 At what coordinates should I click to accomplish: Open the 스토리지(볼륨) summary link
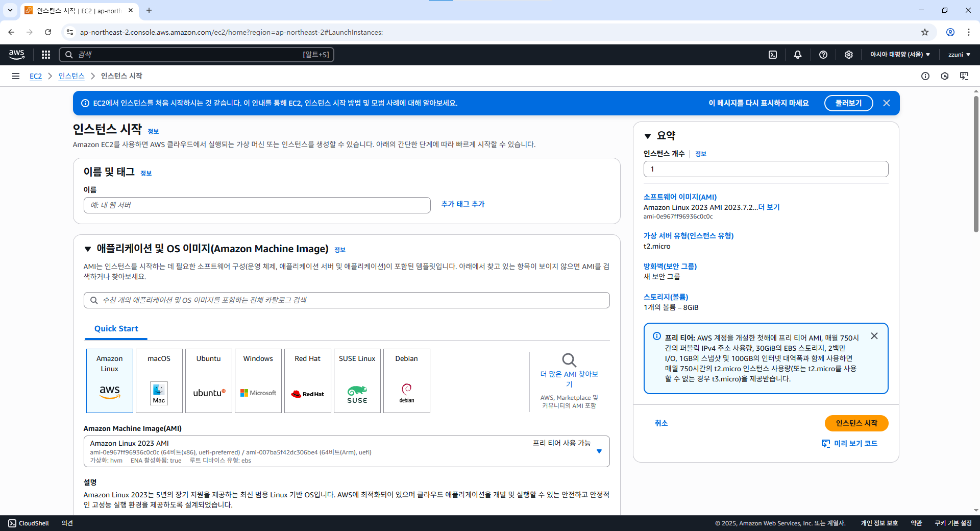tap(666, 297)
